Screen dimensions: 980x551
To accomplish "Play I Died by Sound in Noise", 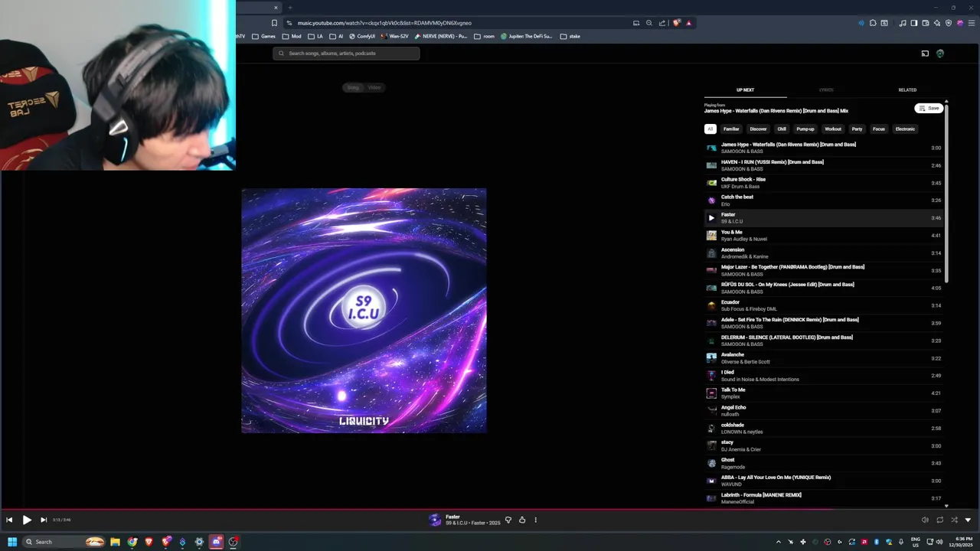I will [824, 376].
